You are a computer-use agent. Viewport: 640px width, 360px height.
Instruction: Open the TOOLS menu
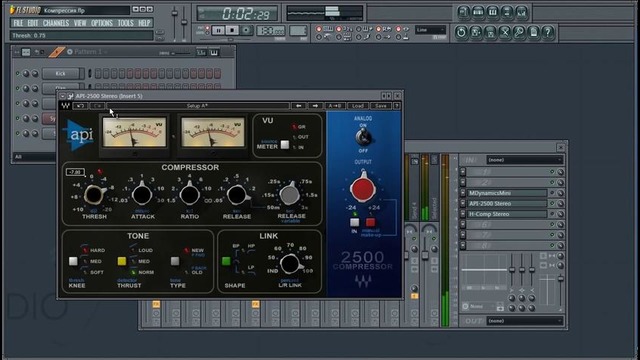point(125,23)
